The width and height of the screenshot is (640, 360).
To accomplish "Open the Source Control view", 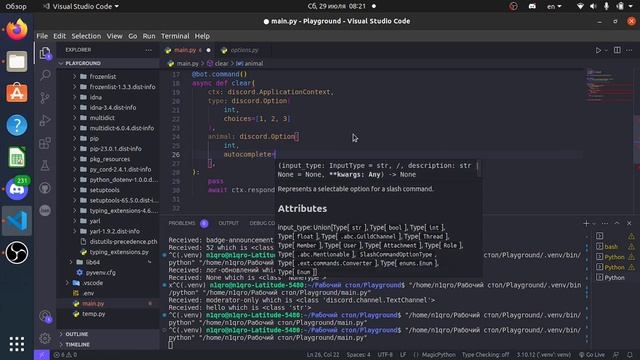I will 45,98.
